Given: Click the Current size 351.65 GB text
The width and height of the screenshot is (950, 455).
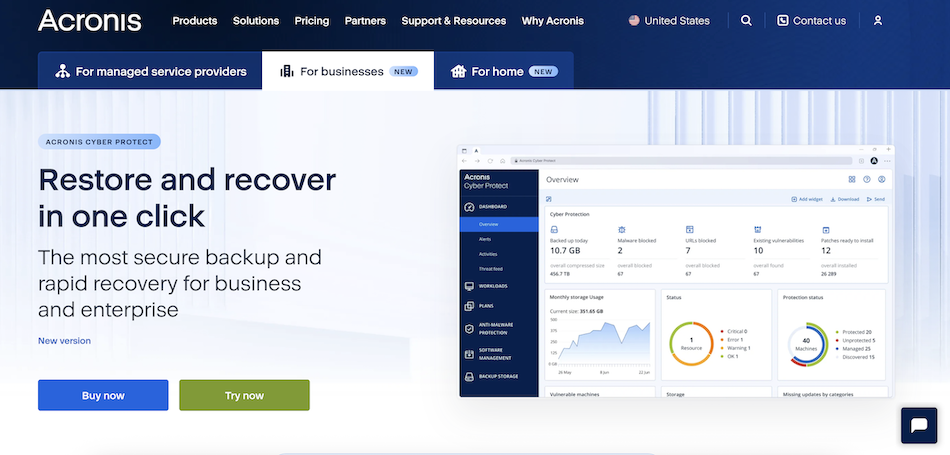Looking at the screenshot, I should tap(577, 311).
